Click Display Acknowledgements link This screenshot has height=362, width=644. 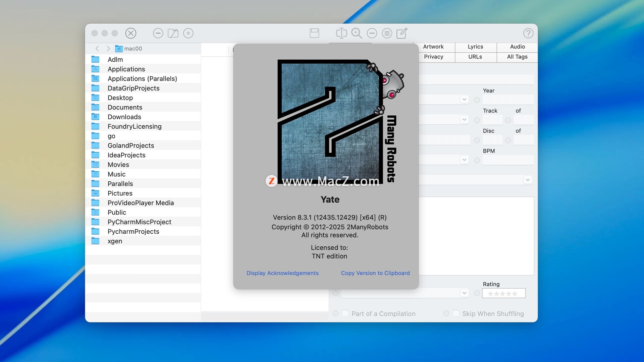pyautogui.click(x=282, y=273)
